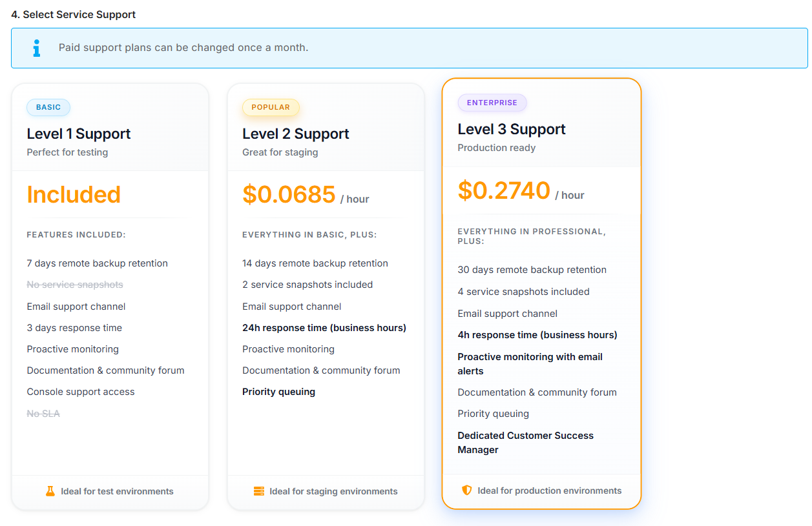The height and width of the screenshot is (526, 812).
Task: Click the $0.0685 per hour price
Action: [289, 194]
